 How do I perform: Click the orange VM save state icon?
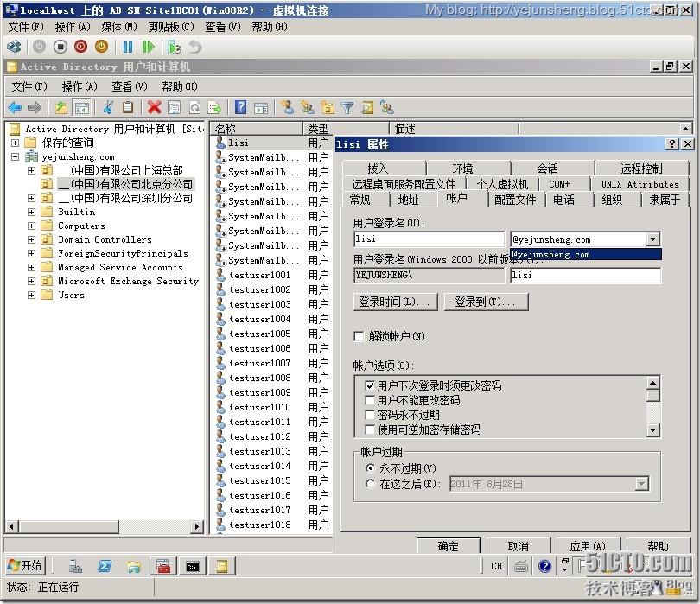pyautogui.click(x=101, y=47)
